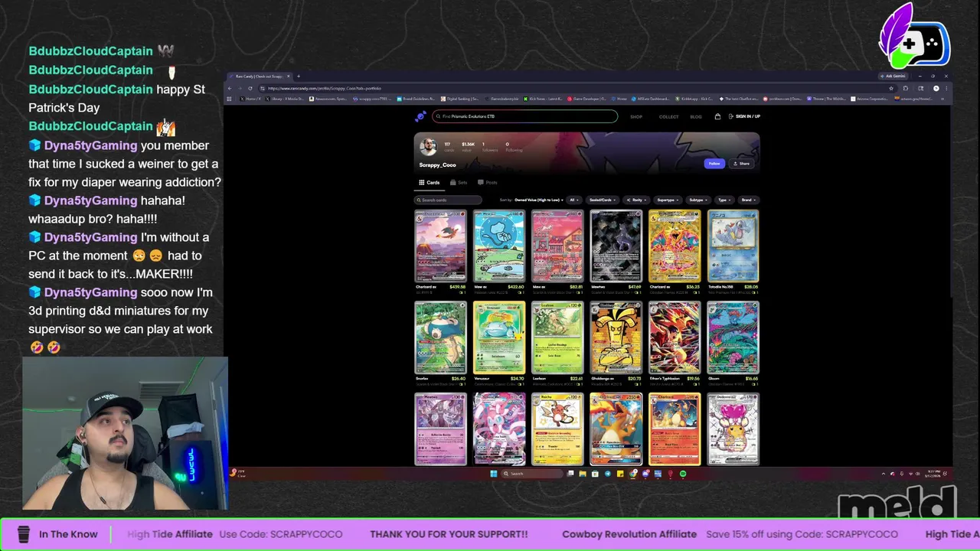980x551 pixels.
Task: Open the Leafeon $22.61 card
Action: [x=557, y=337]
